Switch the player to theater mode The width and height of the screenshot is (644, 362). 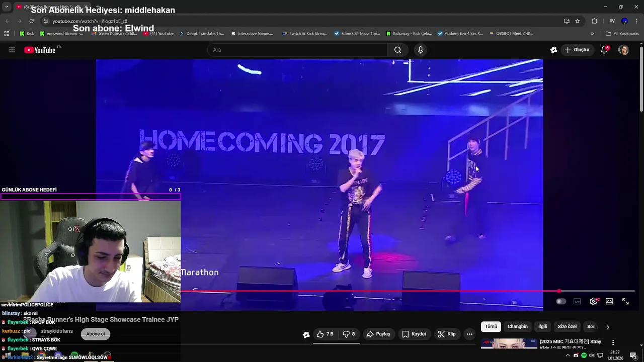[x=609, y=301]
